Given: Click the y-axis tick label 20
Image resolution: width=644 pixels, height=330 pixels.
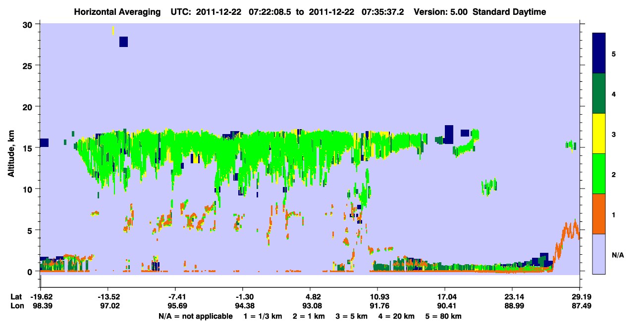Looking at the screenshot, I should tap(28, 107).
